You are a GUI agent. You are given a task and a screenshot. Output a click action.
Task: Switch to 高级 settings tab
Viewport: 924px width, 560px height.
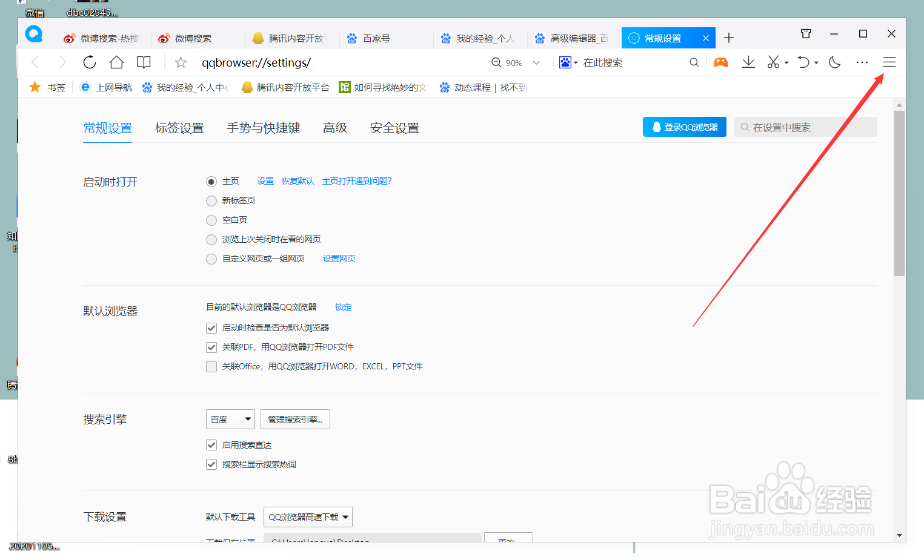point(335,128)
